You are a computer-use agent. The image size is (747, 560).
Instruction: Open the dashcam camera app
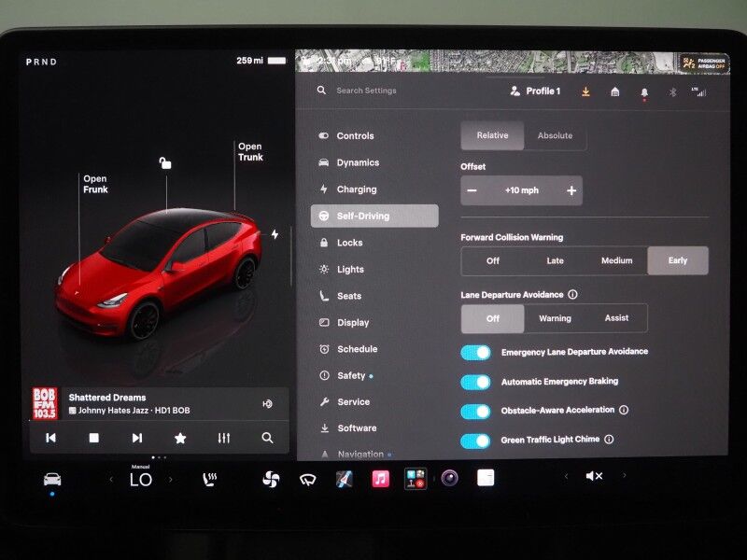449,478
